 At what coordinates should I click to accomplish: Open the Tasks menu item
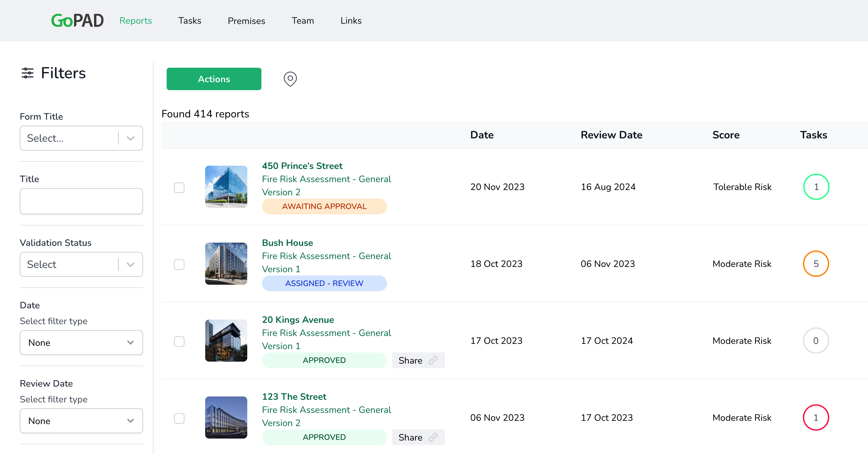(x=190, y=20)
